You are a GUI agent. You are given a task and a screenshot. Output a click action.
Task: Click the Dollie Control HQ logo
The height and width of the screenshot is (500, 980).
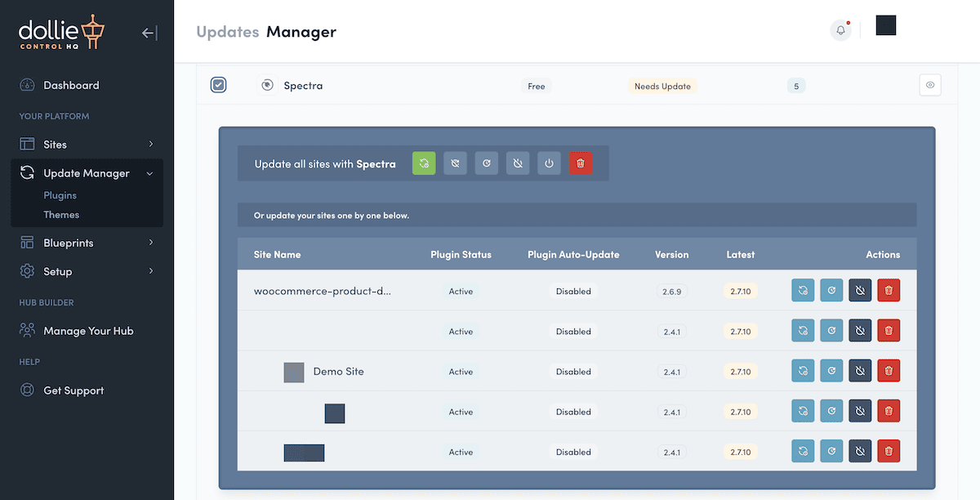[x=61, y=33]
